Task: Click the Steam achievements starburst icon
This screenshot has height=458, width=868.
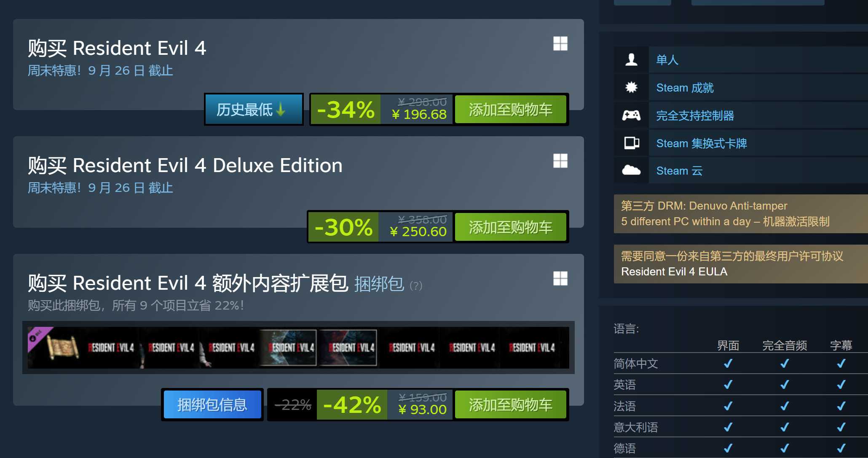Action: 631,87
